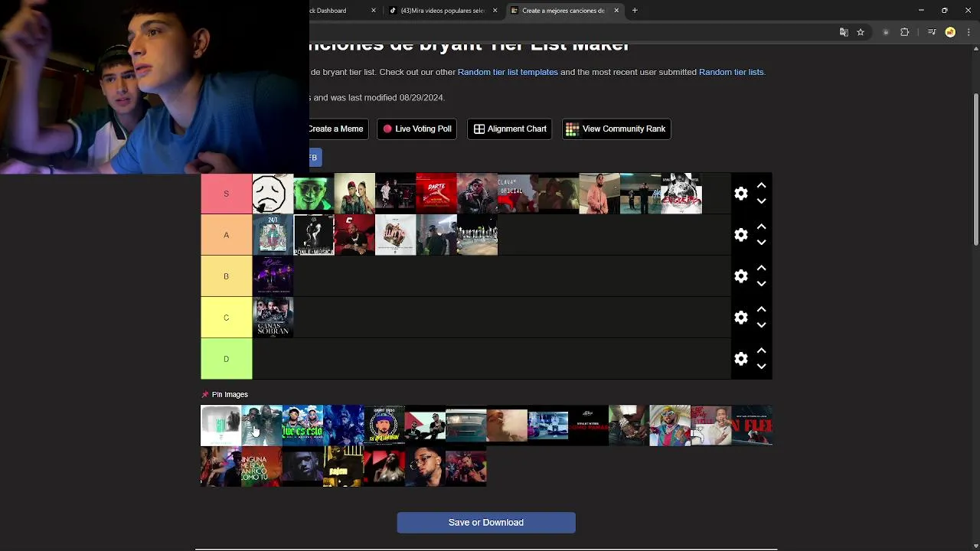
Task: Move B tier row up with arrow
Action: tap(761, 269)
